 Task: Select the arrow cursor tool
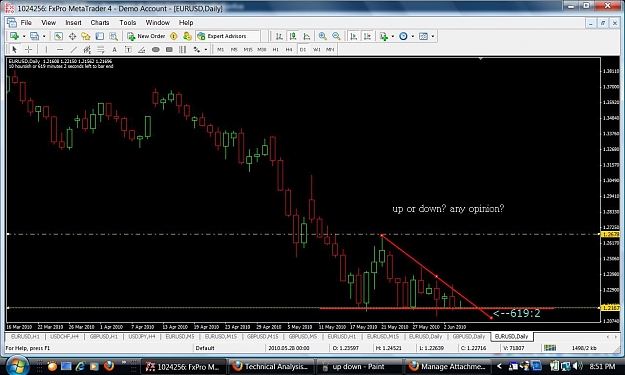tap(15, 49)
